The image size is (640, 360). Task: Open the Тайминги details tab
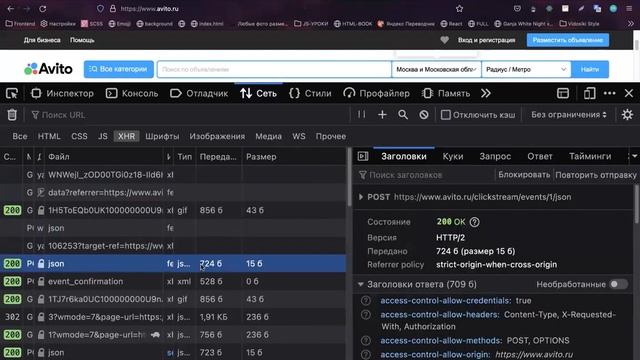tap(590, 156)
